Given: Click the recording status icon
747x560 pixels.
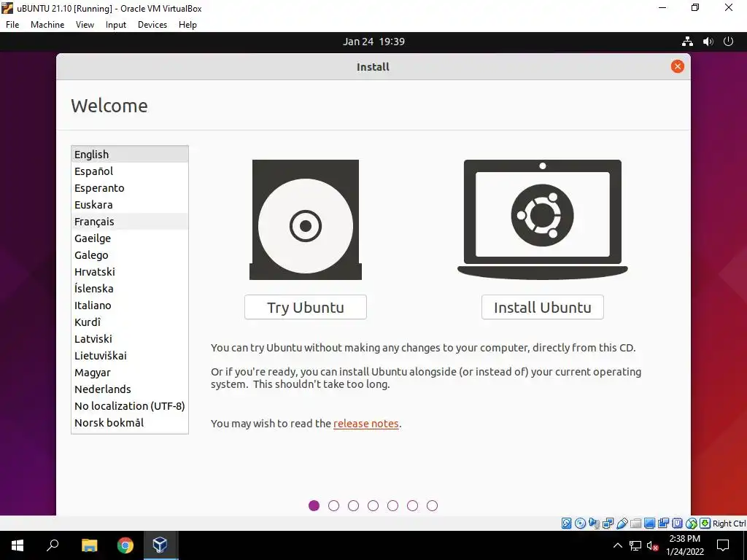Looking at the screenshot, I should (x=663, y=524).
